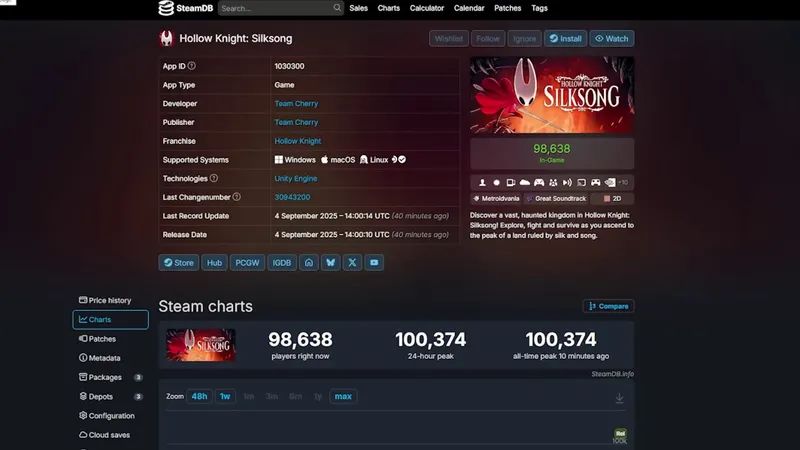Open the Patches sidebar tab
The height and width of the screenshot is (450, 800).
(110, 339)
